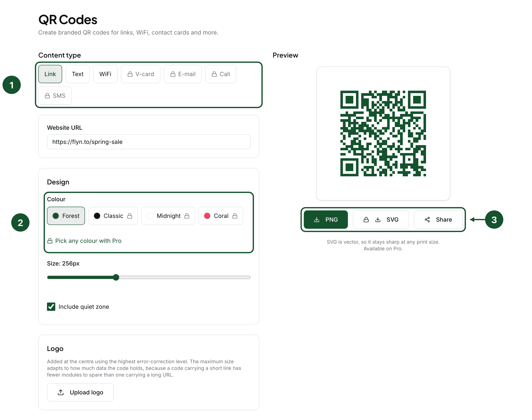Viewport: 532px width, 420px height.
Task: Click the Size slider handle
Action: 116,277
